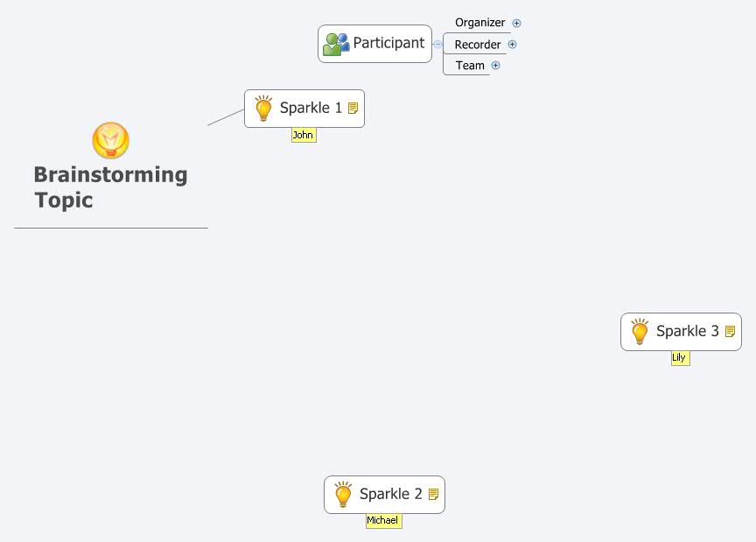Expand the Team subtopic with its plus button
The width and height of the screenshot is (756, 542).
click(x=496, y=65)
